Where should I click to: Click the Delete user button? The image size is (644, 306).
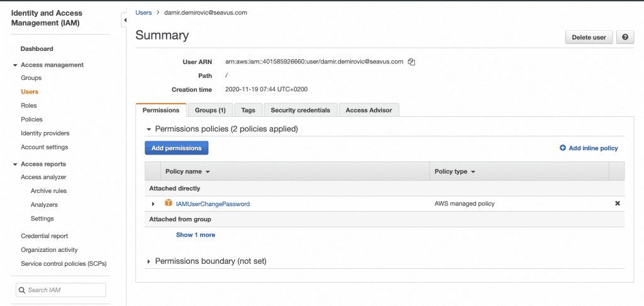(589, 37)
